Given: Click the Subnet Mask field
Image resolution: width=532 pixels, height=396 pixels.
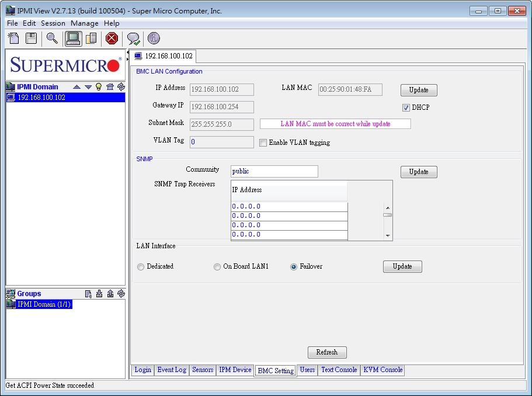Looking at the screenshot, I should click(221, 124).
